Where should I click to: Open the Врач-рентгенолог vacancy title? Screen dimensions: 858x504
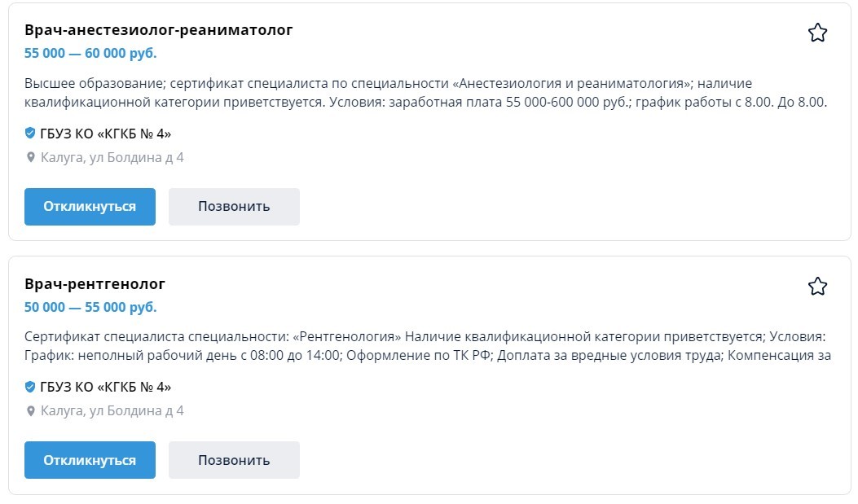coord(95,284)
